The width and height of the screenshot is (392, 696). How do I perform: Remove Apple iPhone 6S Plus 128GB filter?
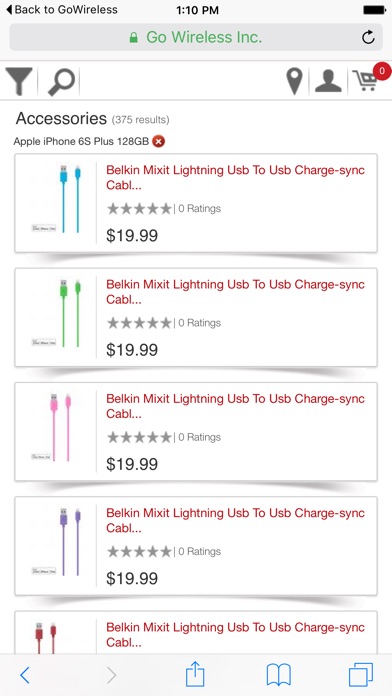click(x=158, y=142)
